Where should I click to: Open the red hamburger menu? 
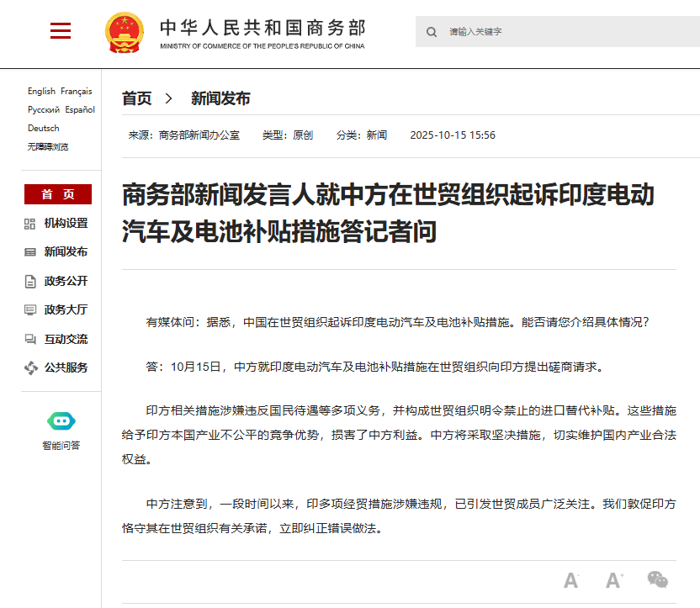pos(61,31)
